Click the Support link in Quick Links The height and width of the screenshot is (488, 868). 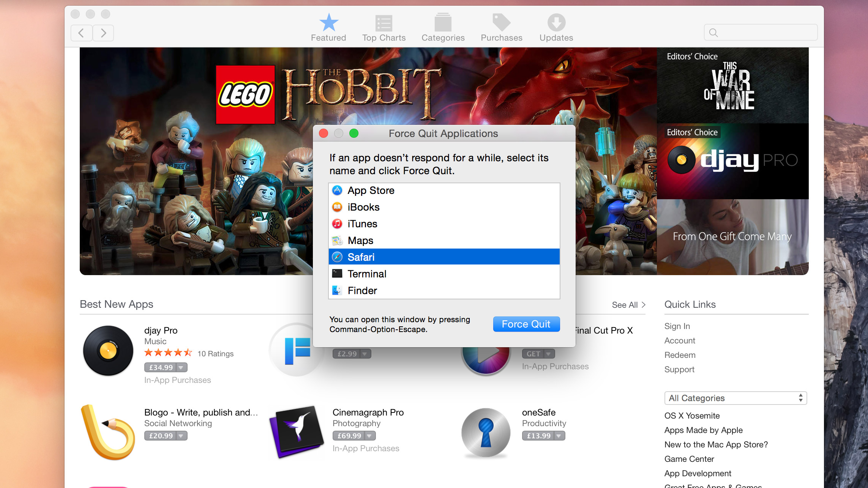(x=679, y=369)
